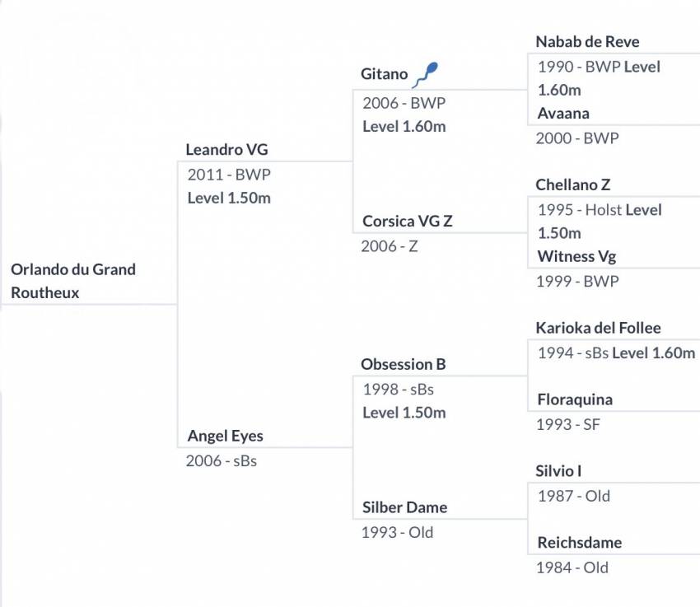Open the Leandro VG sire entry
Viewport: 700px width, 607px height.
[226, 150]
